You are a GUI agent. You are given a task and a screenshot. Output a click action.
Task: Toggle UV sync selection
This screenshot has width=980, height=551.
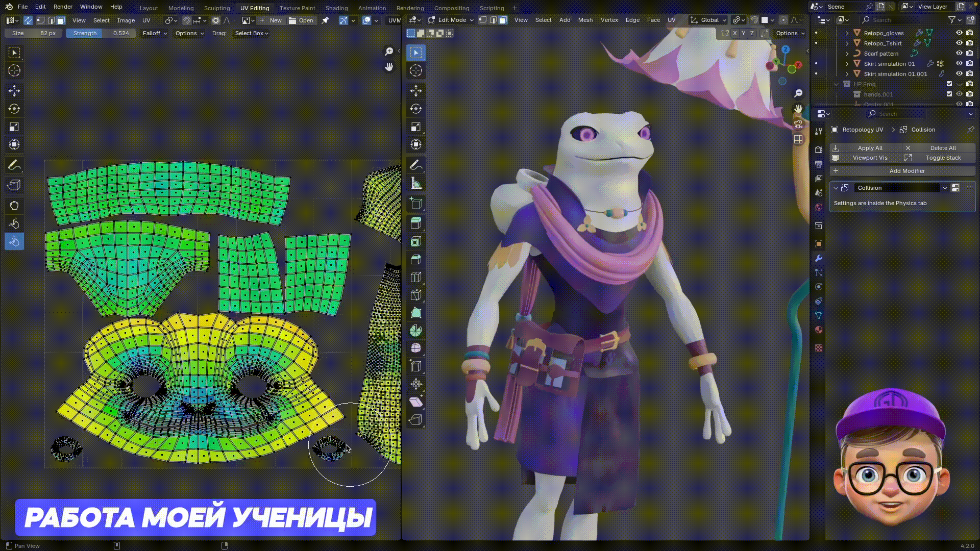coord(28,20)
